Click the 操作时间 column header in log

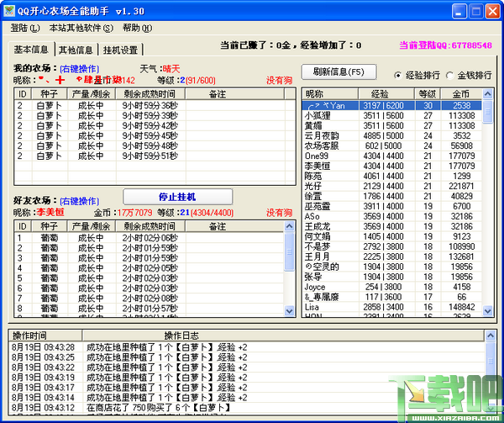click(45, 336)
